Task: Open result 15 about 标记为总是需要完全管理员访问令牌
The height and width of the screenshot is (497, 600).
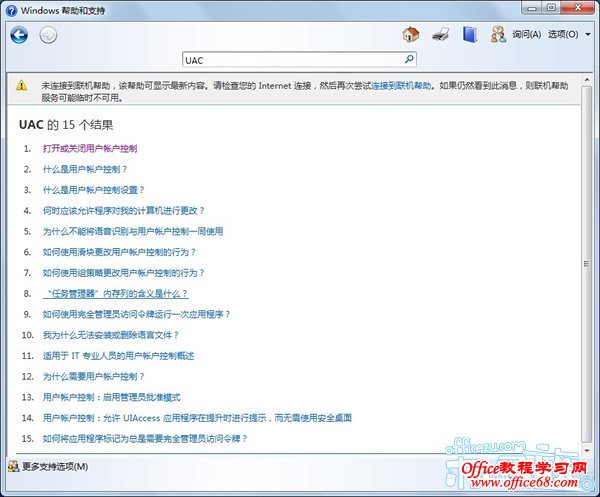Action: tap(145, 438)
